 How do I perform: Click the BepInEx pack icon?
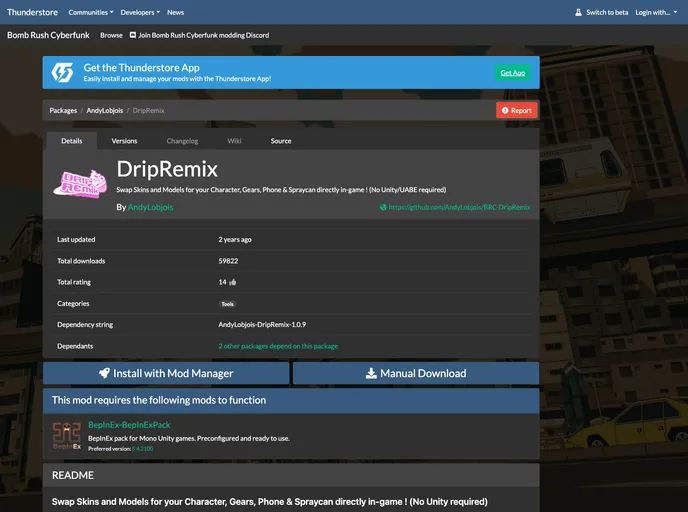pos(67,436)
